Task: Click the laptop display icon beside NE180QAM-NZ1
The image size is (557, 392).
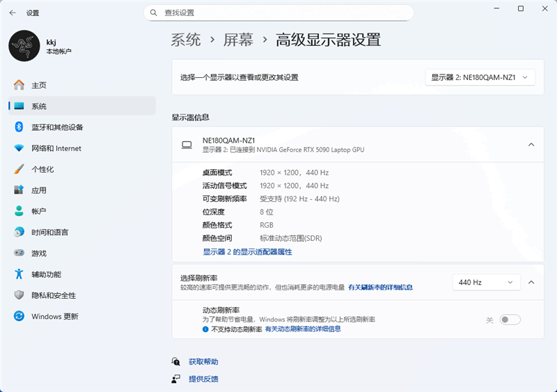Action: [187, 145]
